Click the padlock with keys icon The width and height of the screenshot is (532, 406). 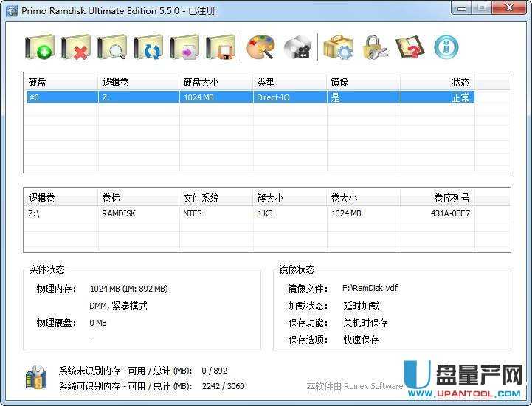(373, 47)
